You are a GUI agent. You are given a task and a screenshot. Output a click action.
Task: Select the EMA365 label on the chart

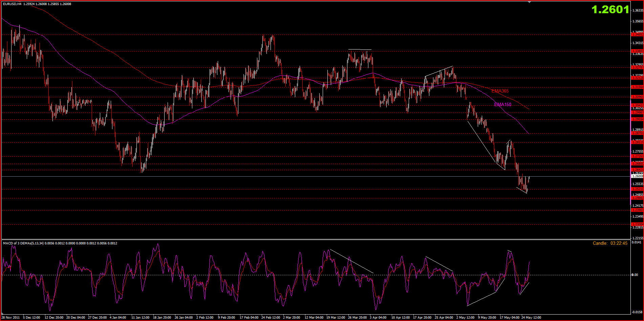point(500,91)
